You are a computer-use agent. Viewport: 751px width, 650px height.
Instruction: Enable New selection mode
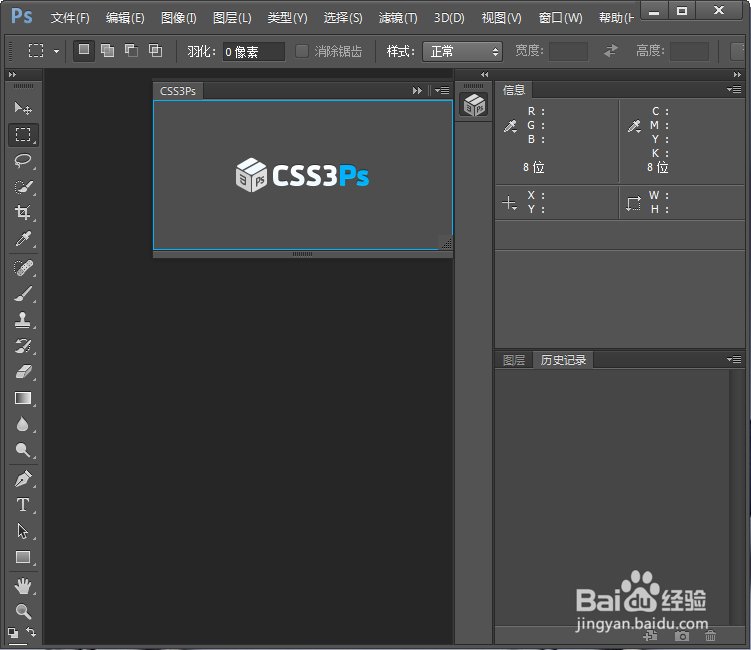tap(84, 50)
